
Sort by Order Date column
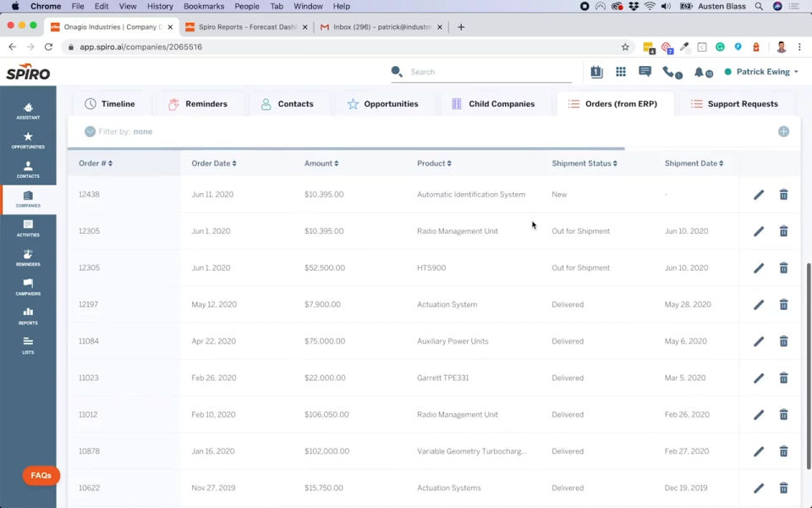[214, 163]
